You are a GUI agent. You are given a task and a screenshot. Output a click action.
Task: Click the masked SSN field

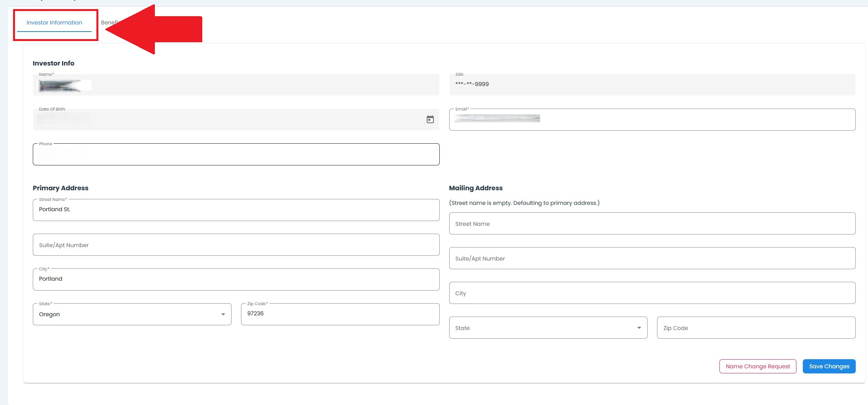pos(652,85)
